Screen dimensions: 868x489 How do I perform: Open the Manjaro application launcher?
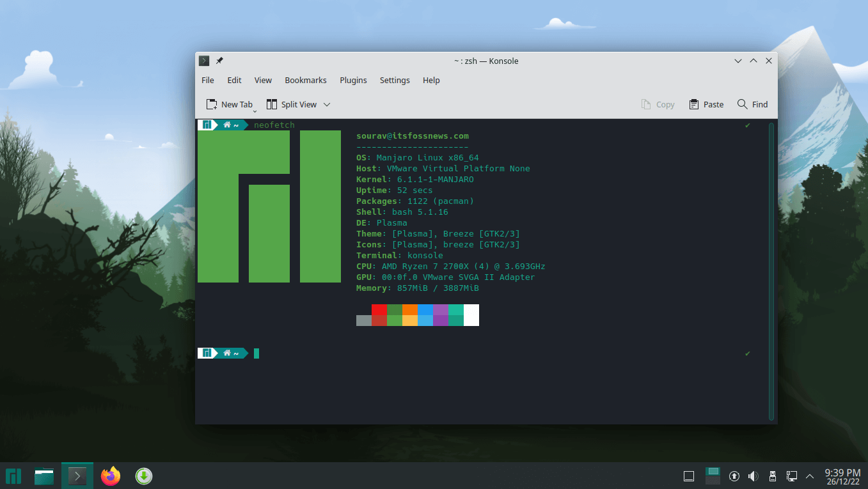(x=13, y=476)
